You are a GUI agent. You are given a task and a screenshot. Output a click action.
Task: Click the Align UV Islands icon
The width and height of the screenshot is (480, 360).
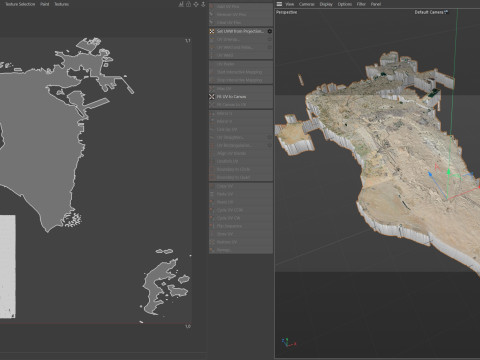[212, 153]
